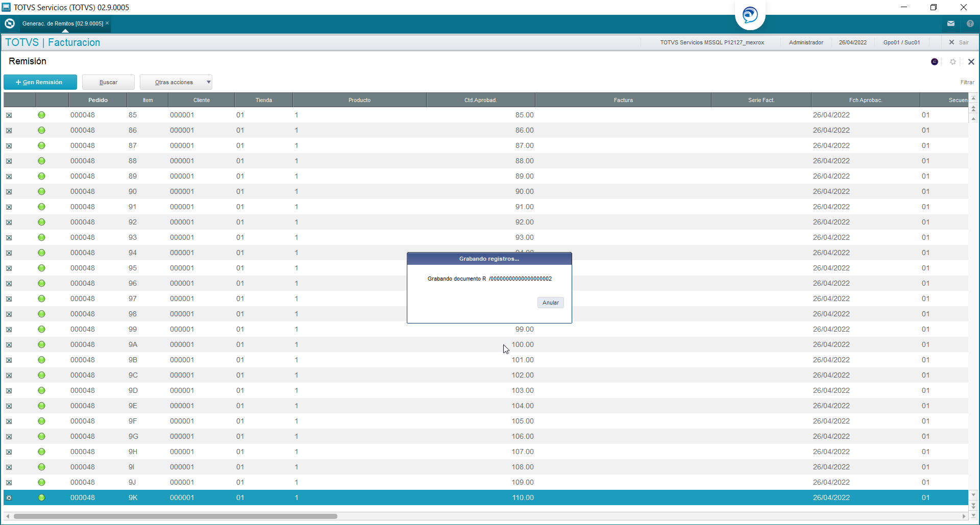Click the vertical scrollbar bottom down arrow
980x525 pixels.
[x=973, y=515]
